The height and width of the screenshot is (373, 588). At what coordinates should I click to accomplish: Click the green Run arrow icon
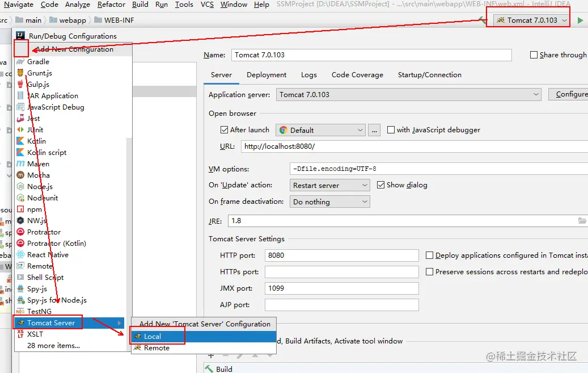pos(580,20)
